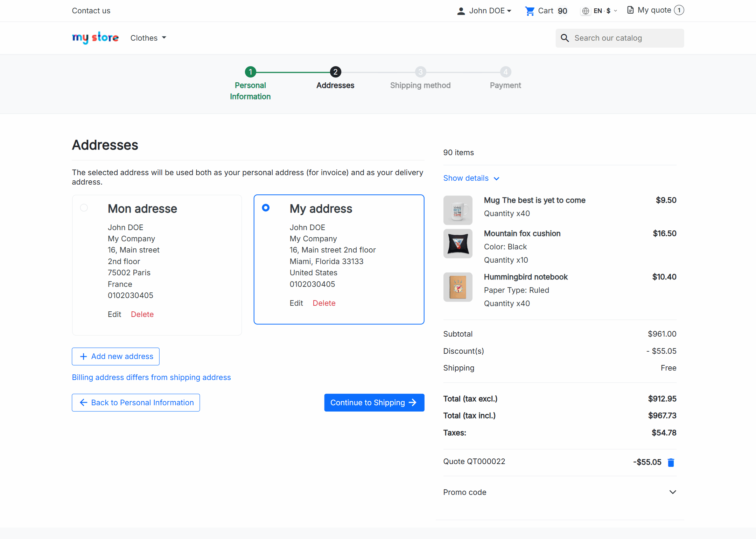Screen dimensions: 756x539
Task: Delete the Mon adresse address
Action: tap(142, 315)
